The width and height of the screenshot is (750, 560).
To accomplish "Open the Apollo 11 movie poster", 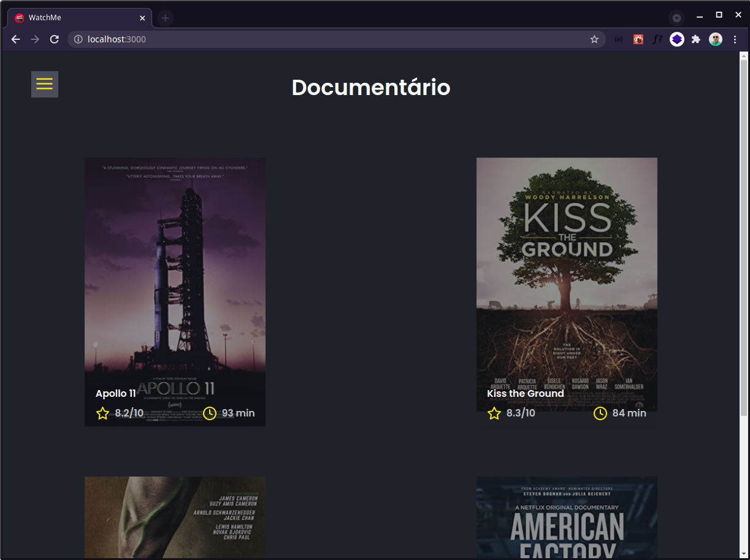I will tap(175, 291).
